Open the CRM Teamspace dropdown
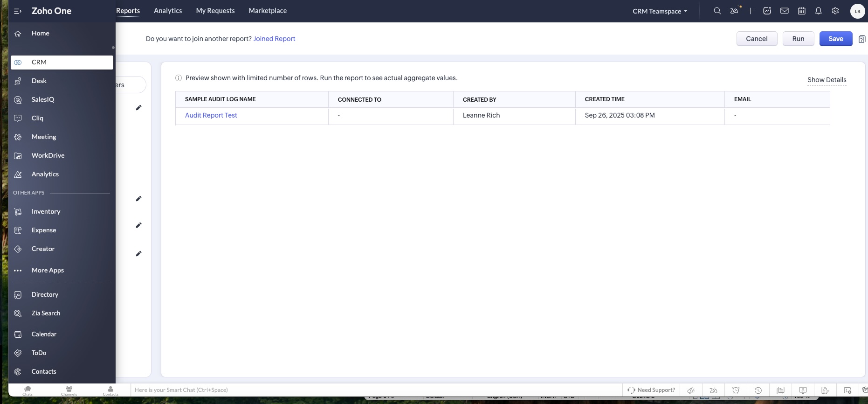Viewport: 868px width, 404px height. 660,11
